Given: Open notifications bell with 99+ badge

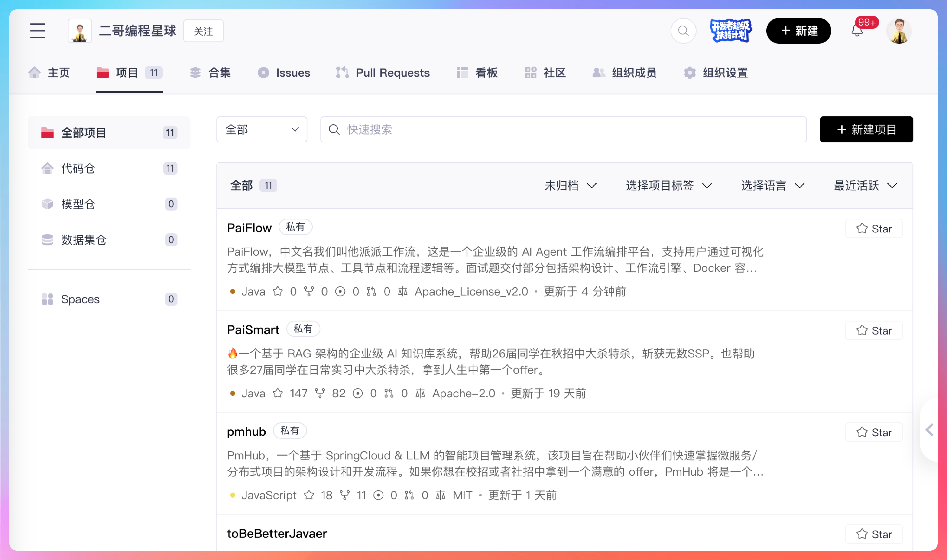Looking at the screenshot, I should (x=857, y=31).
